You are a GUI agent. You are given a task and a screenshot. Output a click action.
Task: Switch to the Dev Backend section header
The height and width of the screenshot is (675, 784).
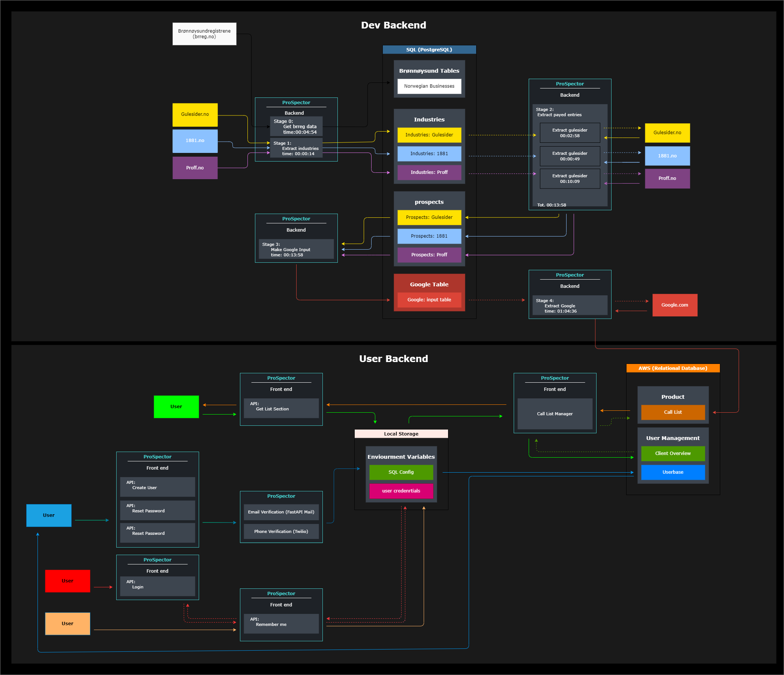coord(394,25)
